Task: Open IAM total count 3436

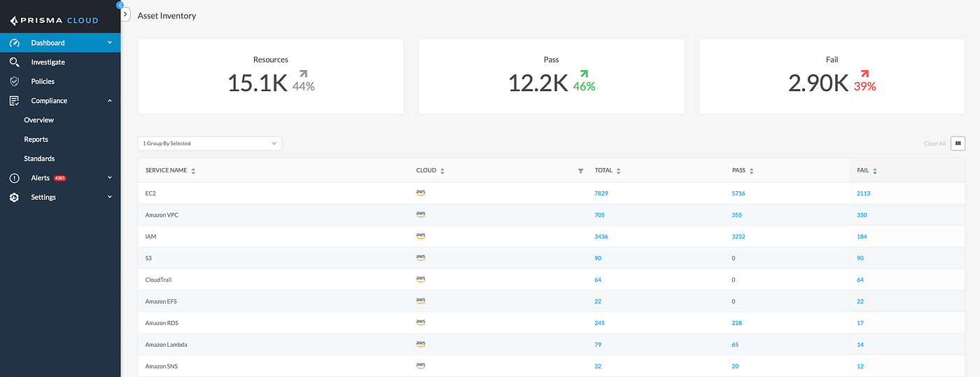Action: tap(601, 236)
